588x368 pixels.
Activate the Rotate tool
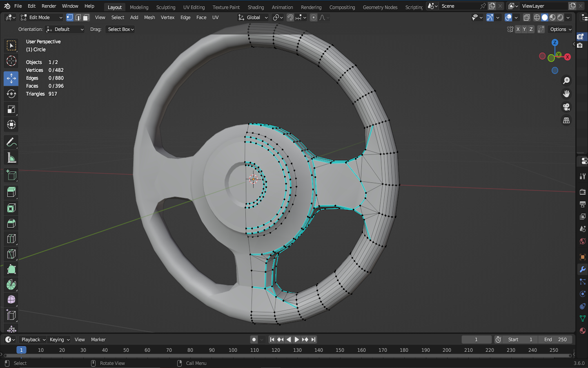pyautogui.click(x=11, y=94)
